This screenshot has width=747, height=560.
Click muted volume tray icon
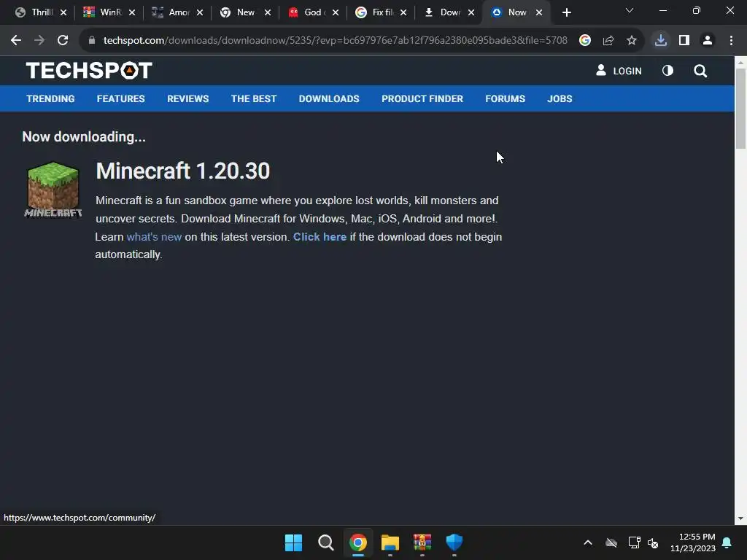point(653,542)
